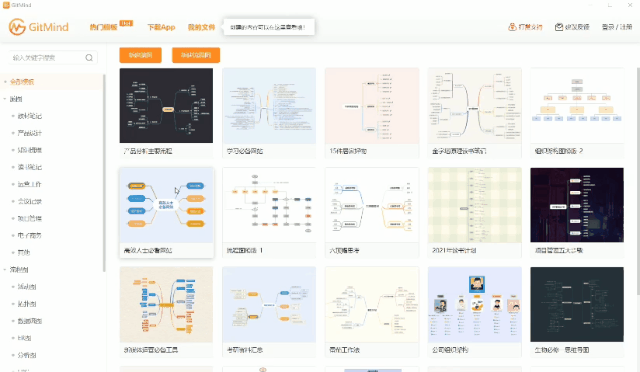Select 产品设计 in the sidebar
Viewport: 640px width, 372px height.
click(29, 133)
